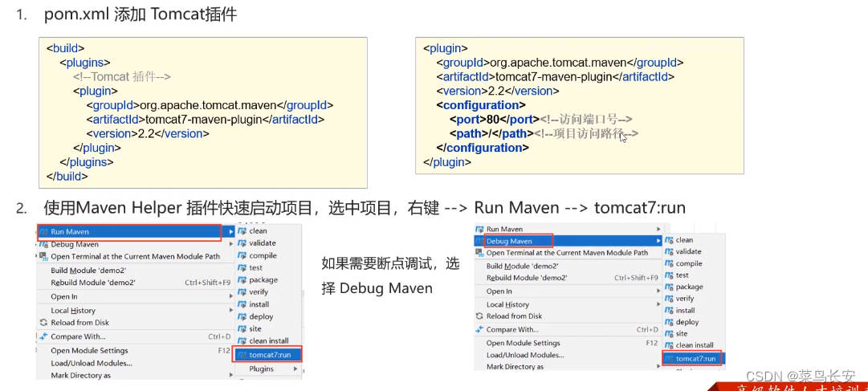The image size is (868, 391).
Task: Click Maven debug icon beside 'clean install' in Debug Maven submenu
Action: click(x=669, y=345)
